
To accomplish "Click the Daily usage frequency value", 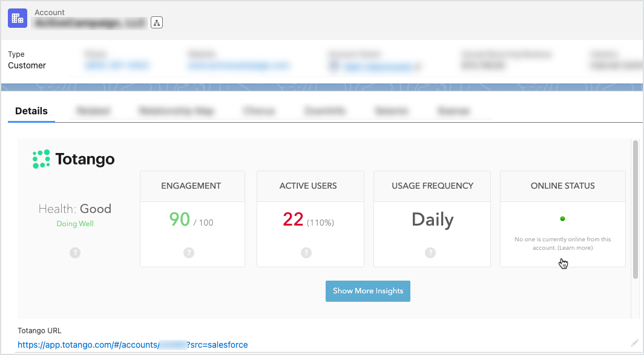I will click(433, 220).
